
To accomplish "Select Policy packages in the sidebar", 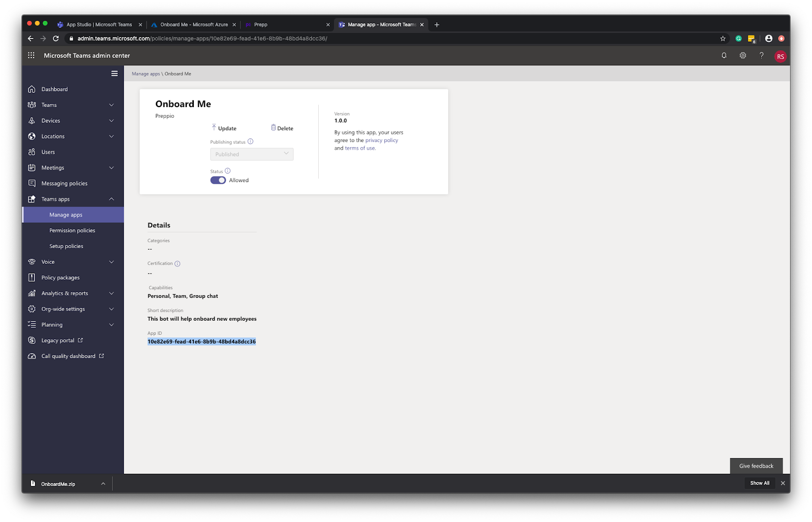I will (60, 277).
